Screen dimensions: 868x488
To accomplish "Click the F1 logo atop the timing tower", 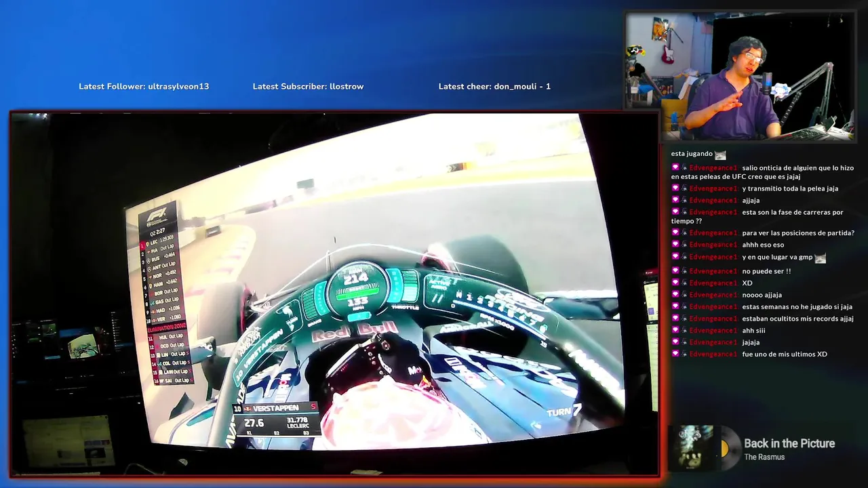I will pyautogui.click(x=157, y=216).
